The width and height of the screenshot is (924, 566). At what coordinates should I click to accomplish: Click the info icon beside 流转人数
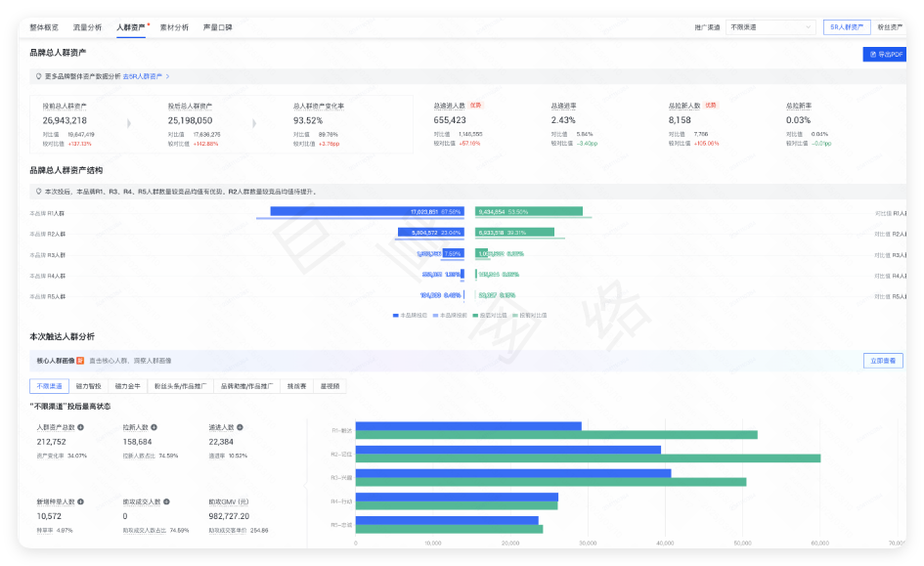pos(240,427)
